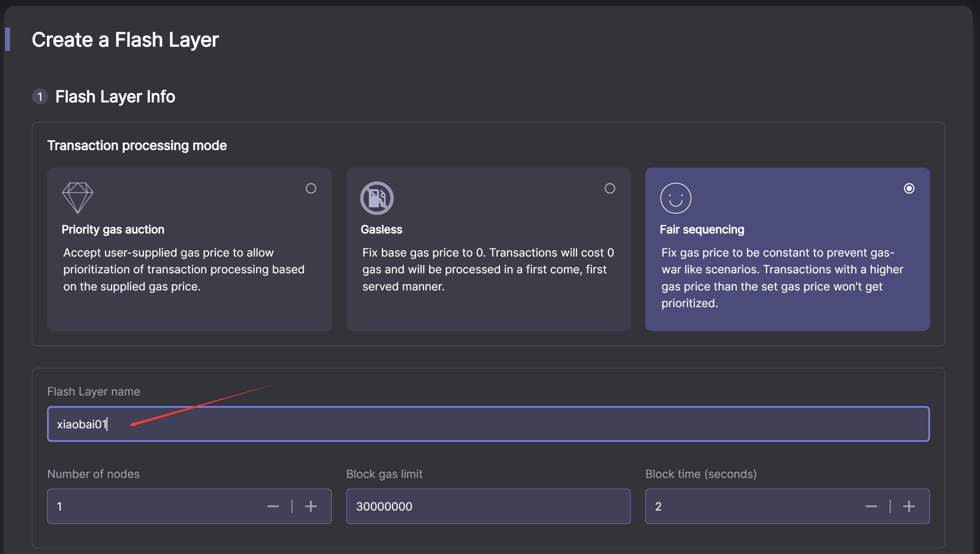Click the Flash Layer name label
Screen dimensions: 980x554
(94, 392)
